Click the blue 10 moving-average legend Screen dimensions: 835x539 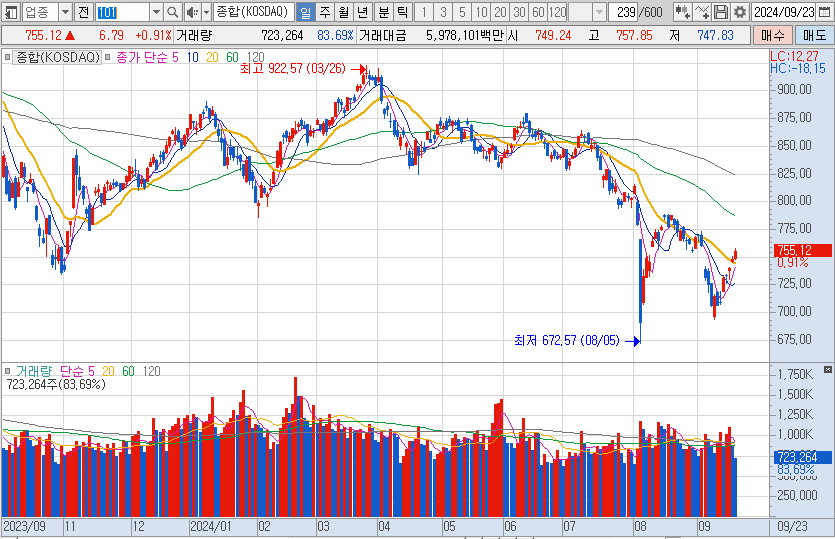point(192,57)
